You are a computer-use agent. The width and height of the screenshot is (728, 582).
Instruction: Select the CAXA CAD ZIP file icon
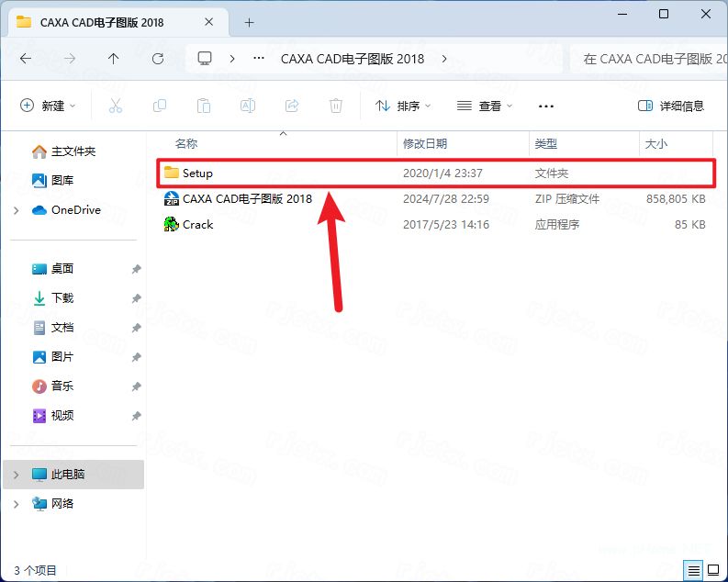(172, 198)
